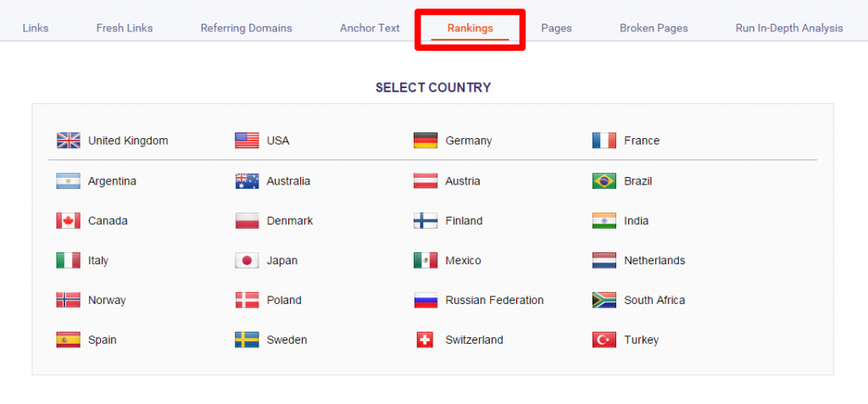Viewport: 868px width, 404px height.
Task: Choose the Brazil country name
Action: click(x=637, y=181)
